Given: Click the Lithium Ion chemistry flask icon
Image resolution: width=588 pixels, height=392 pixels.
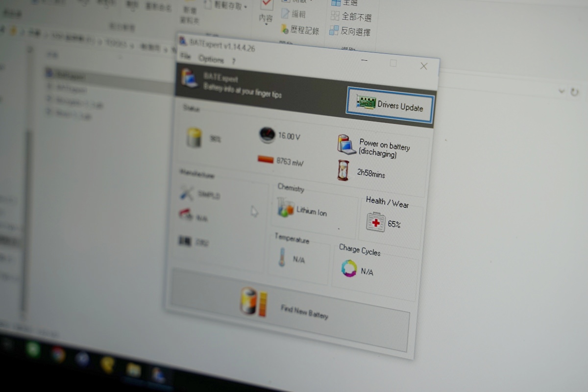Looking at the screenshot, I should [285, 208].
